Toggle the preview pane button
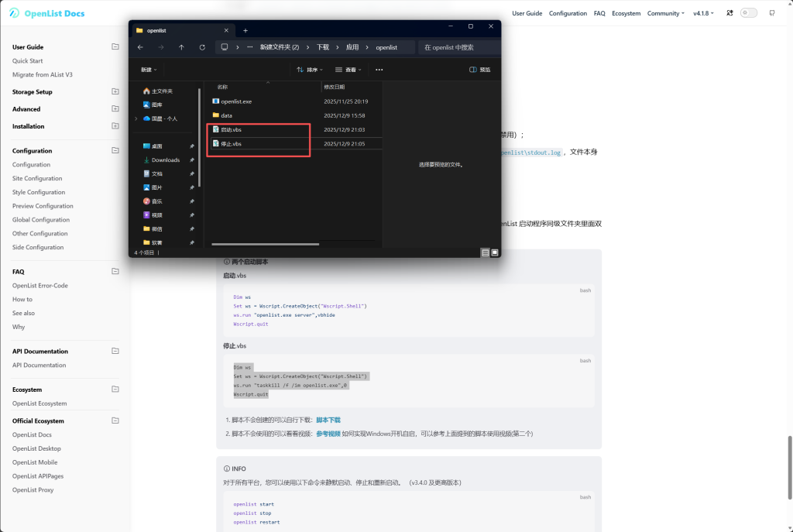793x532 pixels. [x=480, y=70]
